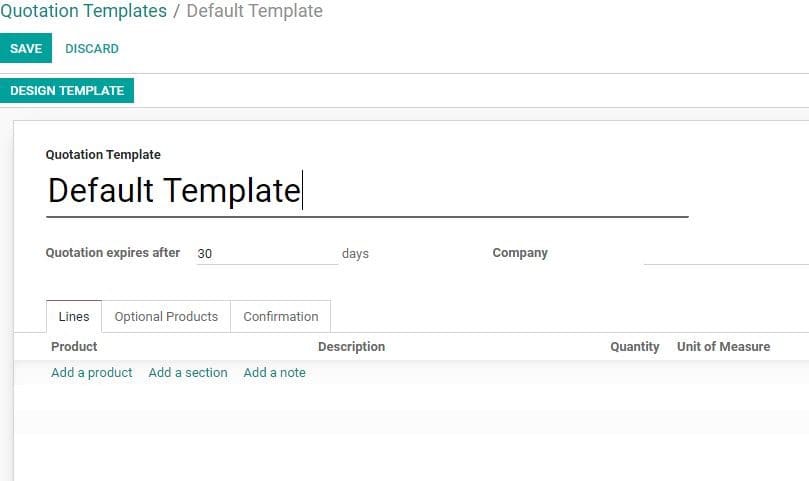Click the Product column header

pos(74,347)
